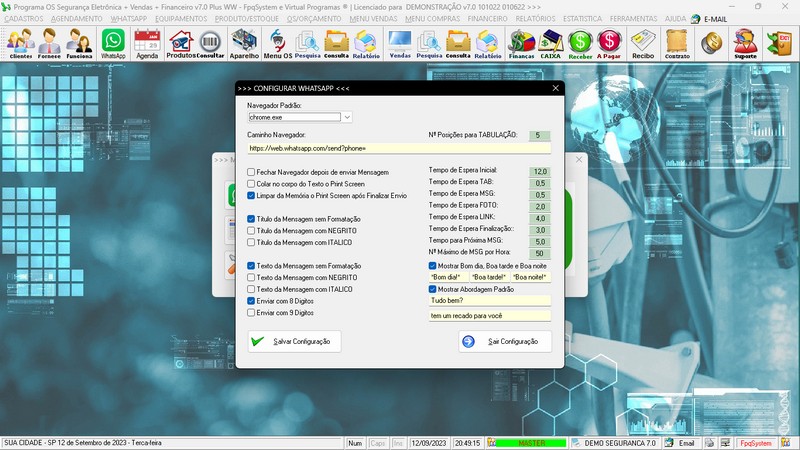Open the CADASTROS menu
800x450 pixels.
point(24,19)
